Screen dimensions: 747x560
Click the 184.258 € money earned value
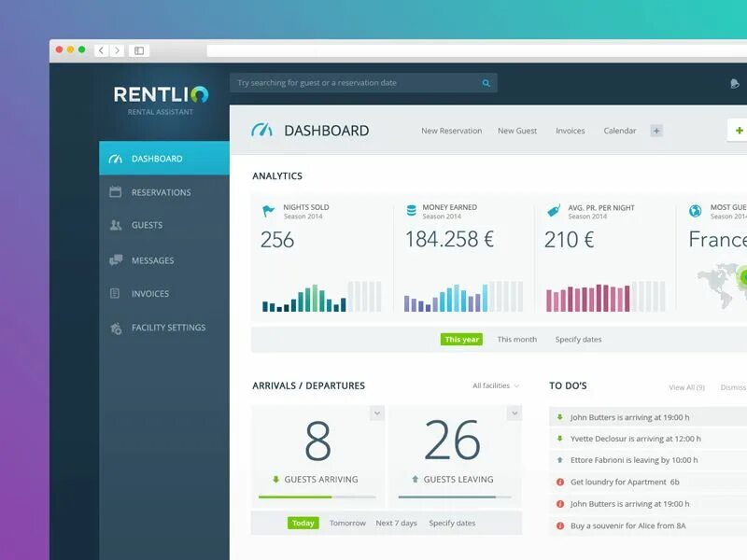(x=449, y=239)
